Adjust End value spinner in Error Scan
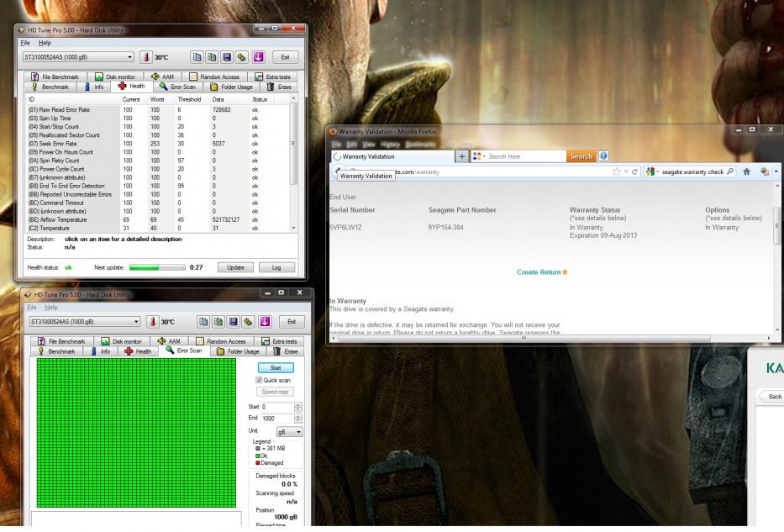Image resolution: width=784 pixels, height=532 pixels. [298, 419]
